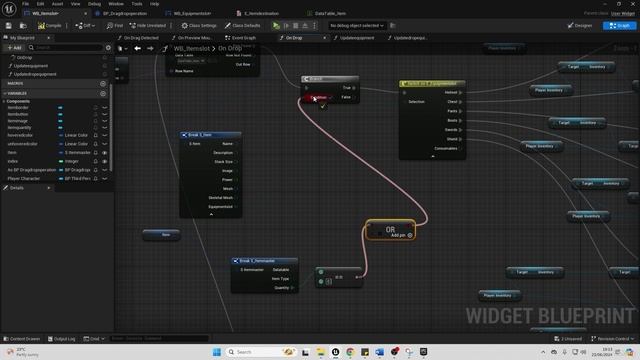Screen dimensions: 640x360
Task: Click index Integer type swatch
Action: point(61,162)
